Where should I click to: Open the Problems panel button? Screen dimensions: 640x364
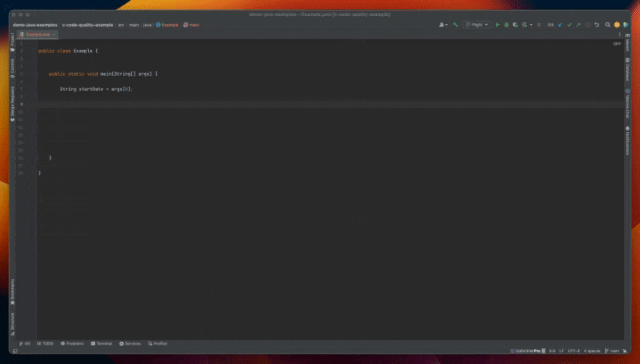(73, 344)
